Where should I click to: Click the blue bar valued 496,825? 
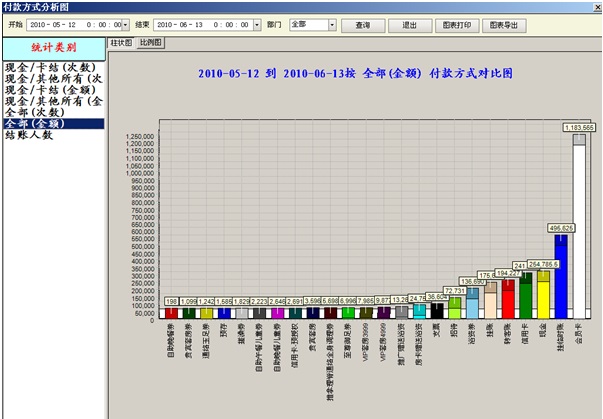(x=561, y=276)
